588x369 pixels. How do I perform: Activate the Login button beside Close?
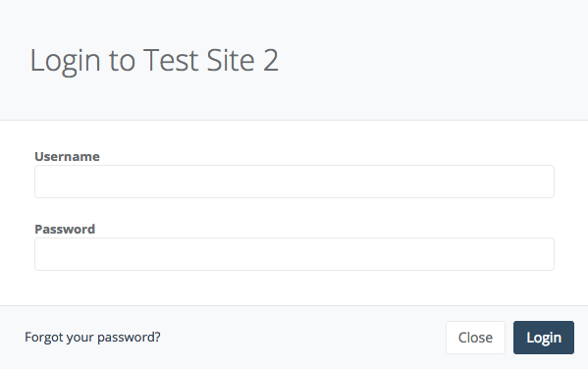[544, 338]
